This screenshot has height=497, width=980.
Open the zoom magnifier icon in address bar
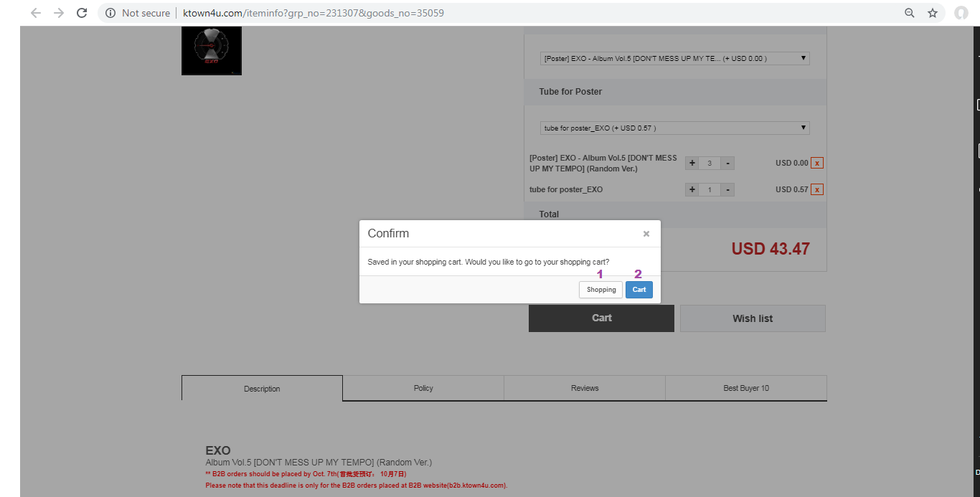(910, 13)
